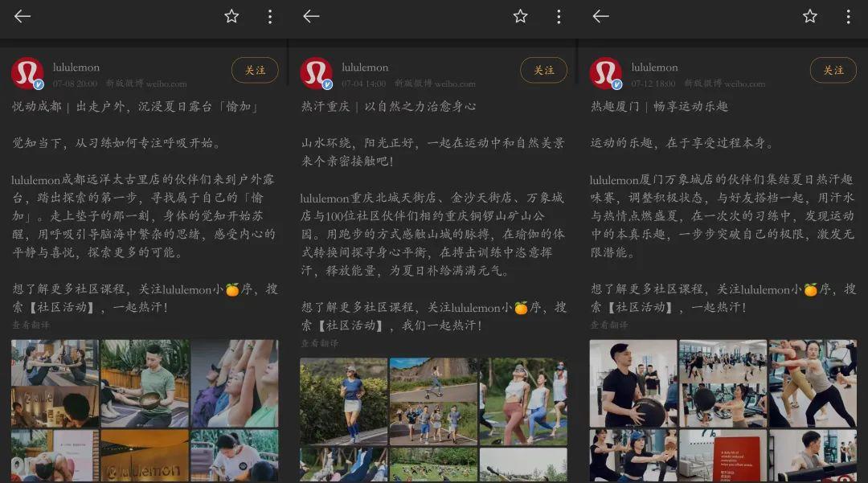868x483 pixels.
Task: Open lululemon avatar on the 热趣厦门 post
Action: (x=605, y=73)
